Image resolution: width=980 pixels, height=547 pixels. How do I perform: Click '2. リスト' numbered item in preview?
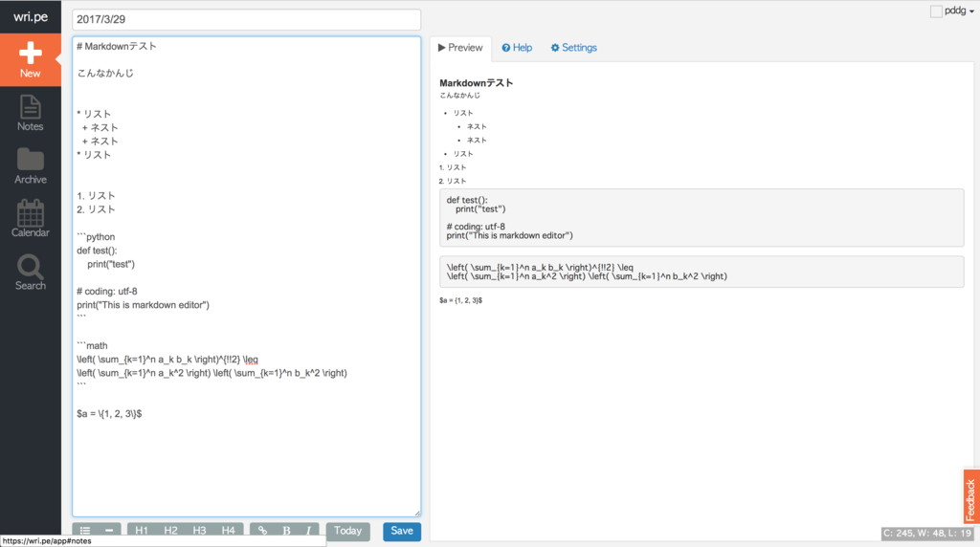453,181
